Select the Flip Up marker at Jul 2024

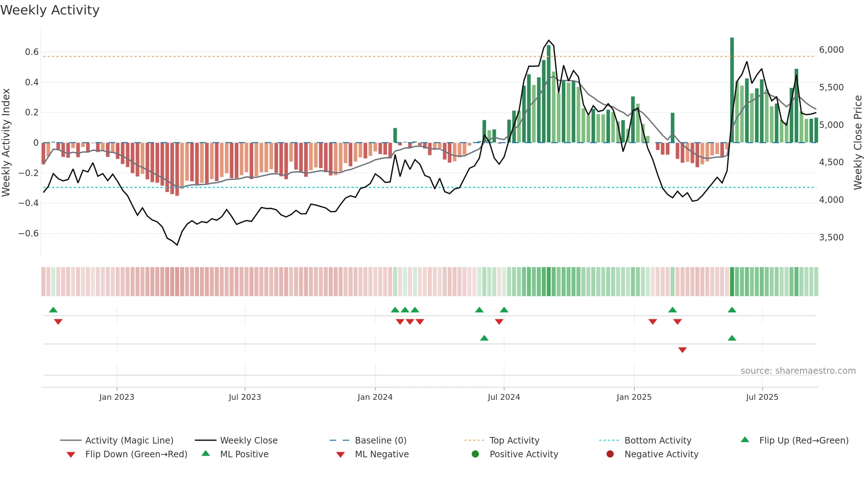point(504,310)
